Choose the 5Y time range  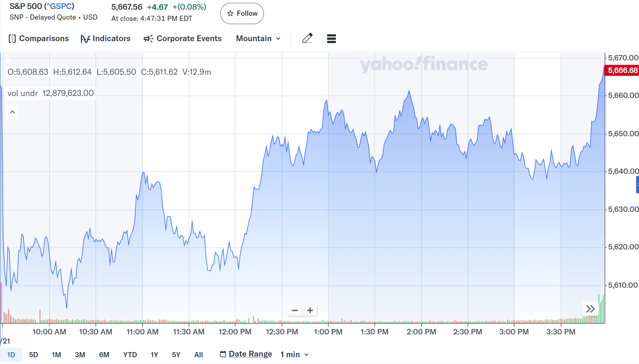[176, 355]
